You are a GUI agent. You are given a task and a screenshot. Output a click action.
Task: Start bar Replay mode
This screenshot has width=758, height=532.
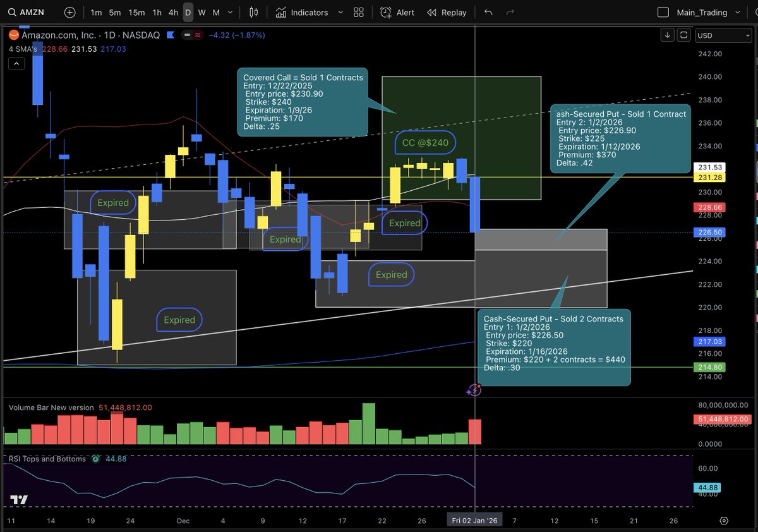tap(447, 13)
